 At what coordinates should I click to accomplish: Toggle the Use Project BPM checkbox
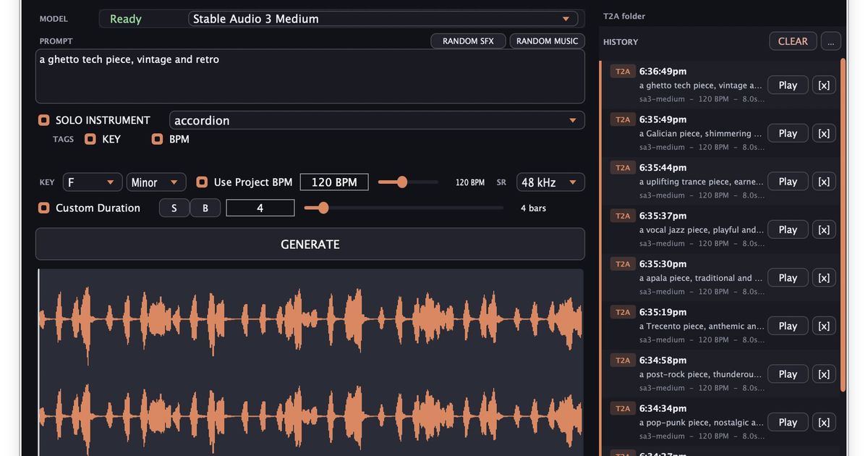(x=202, y=182)
